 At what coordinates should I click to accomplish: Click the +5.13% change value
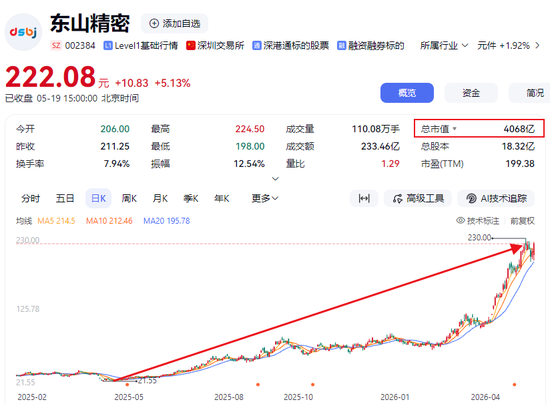[x=173, y=83]
